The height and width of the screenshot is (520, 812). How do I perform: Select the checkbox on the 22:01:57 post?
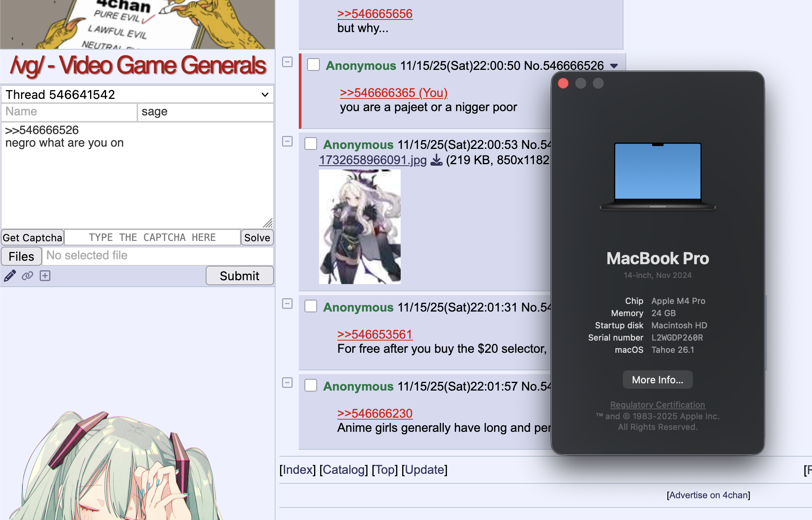(x=311, y=386)
